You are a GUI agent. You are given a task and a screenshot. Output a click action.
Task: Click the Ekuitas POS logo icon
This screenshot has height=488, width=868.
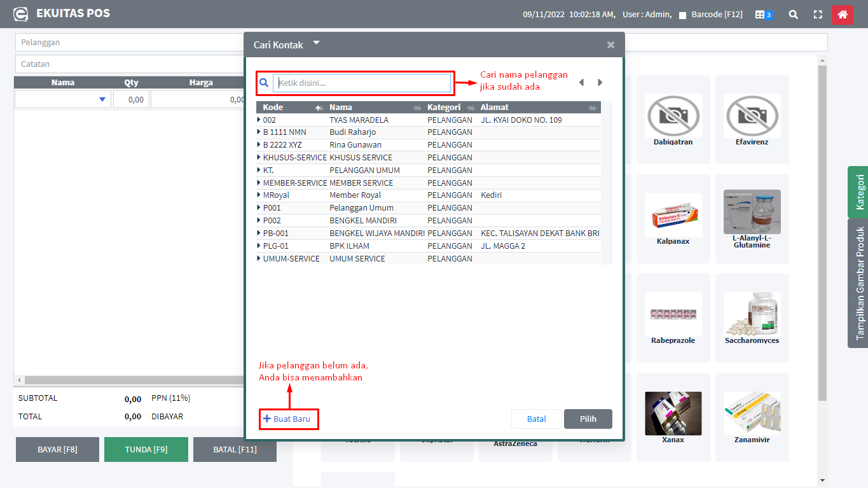pos(21,13)
